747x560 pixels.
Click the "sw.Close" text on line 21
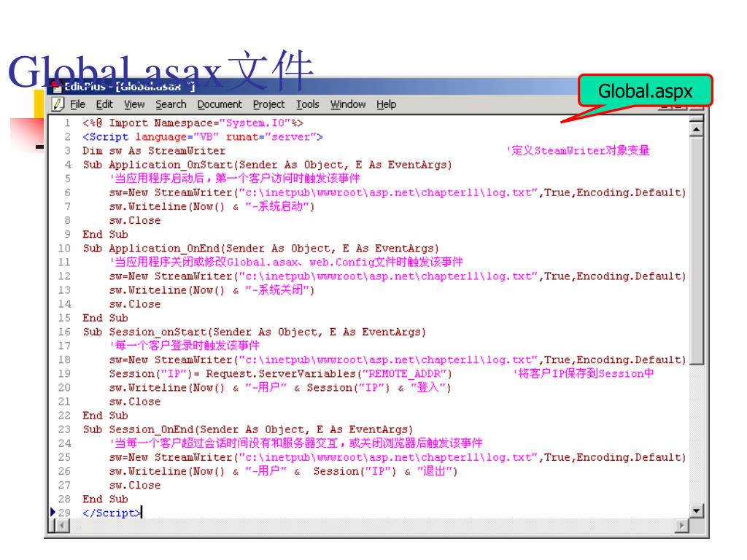(x=135, y=402)
